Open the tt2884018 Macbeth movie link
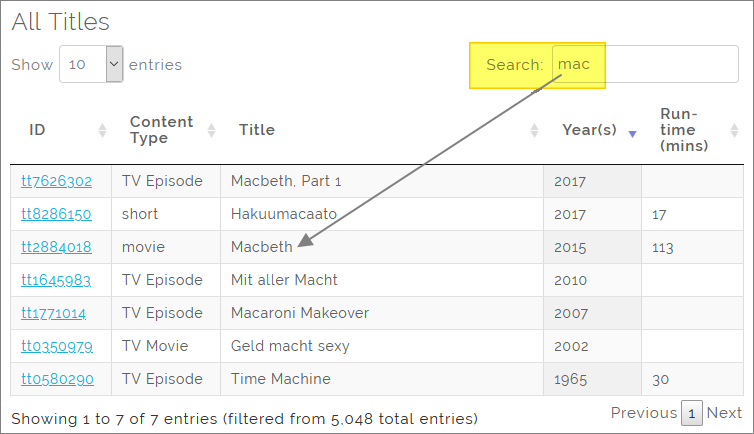 (x=56, y=247)
